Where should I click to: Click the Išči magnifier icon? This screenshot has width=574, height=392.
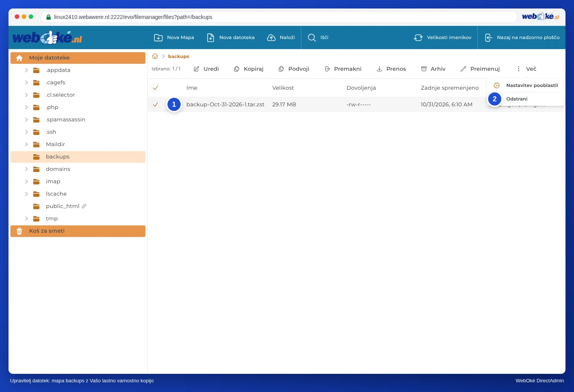click(x=312, y=37)
